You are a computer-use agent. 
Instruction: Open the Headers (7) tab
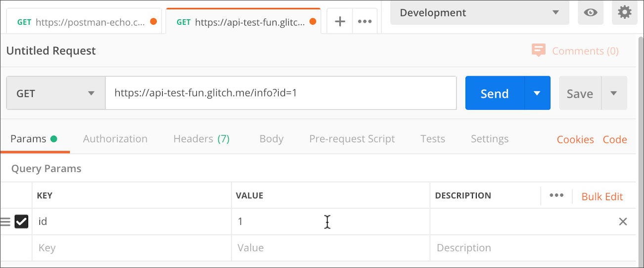[201, 139]
